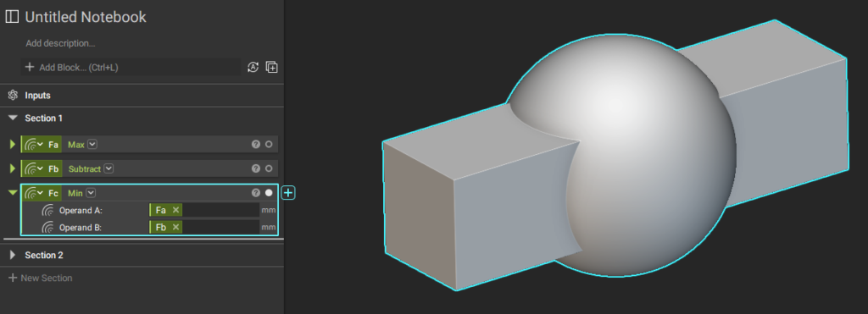868x314 pixels.
Task: Toggle visibility circle of Fa Max block
Action: tap(269, 144)
